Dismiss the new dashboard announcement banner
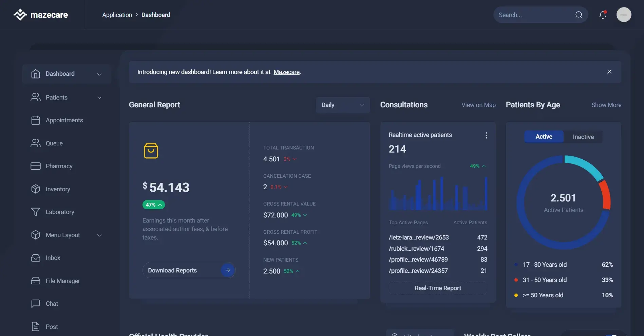The width and height of the screenshot is (644, 336). [609, 72]
